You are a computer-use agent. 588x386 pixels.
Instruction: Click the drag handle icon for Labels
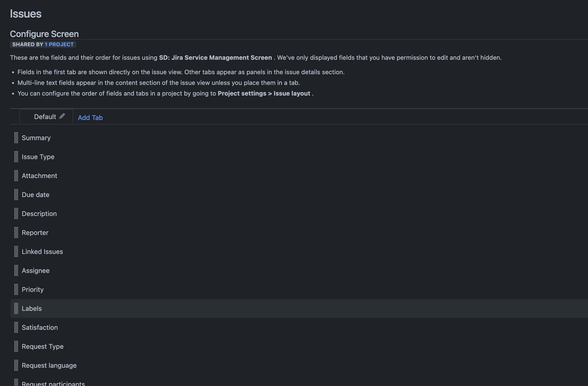pos(16,309)
